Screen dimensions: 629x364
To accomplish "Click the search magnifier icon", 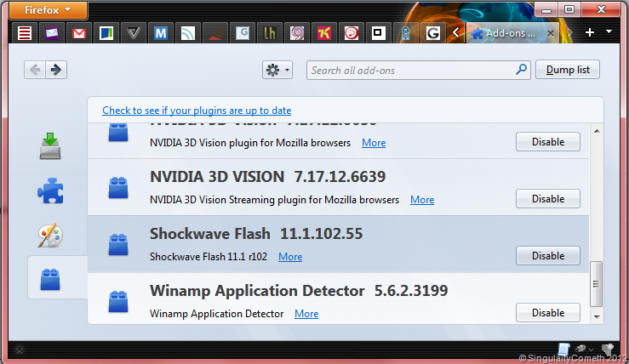I will pyautogui.click(x=521, y=70).
